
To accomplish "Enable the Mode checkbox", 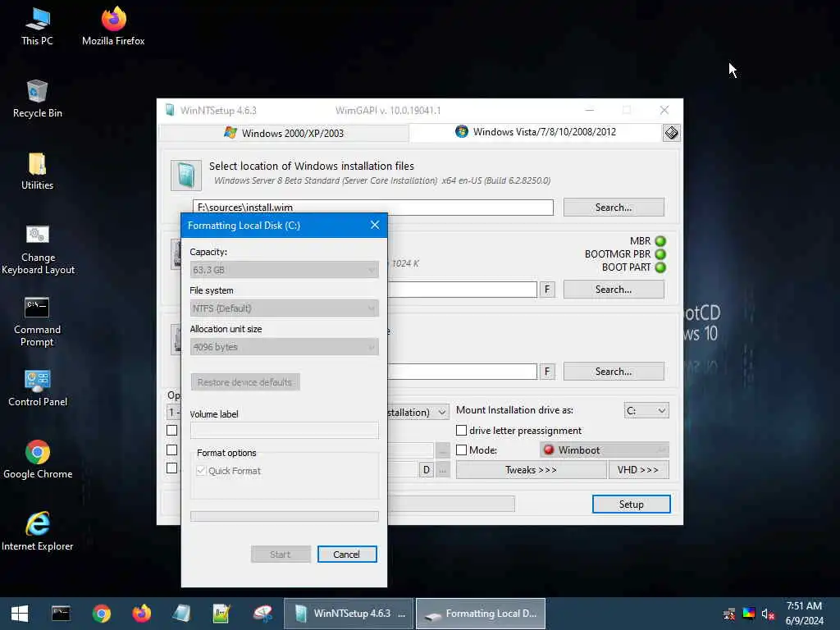I will (461, 450).
